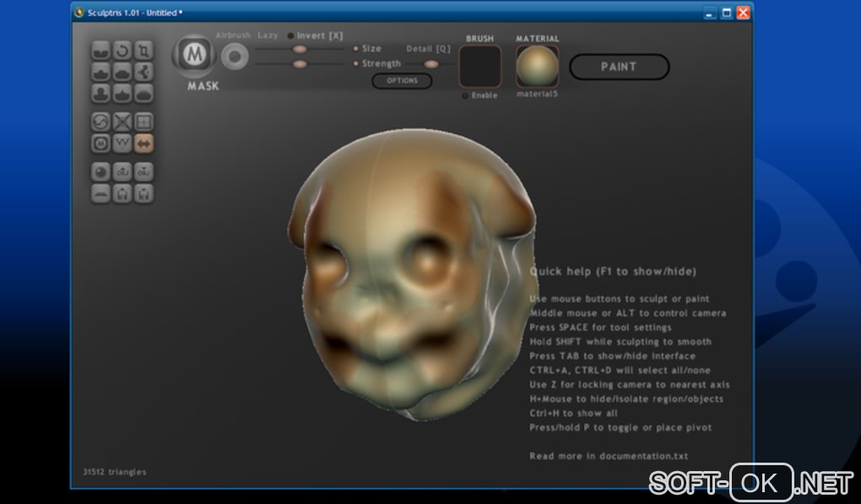This screenshot has height=504, width=861.
Task: Click the Subdivide All grid icon
Action: 143,122
